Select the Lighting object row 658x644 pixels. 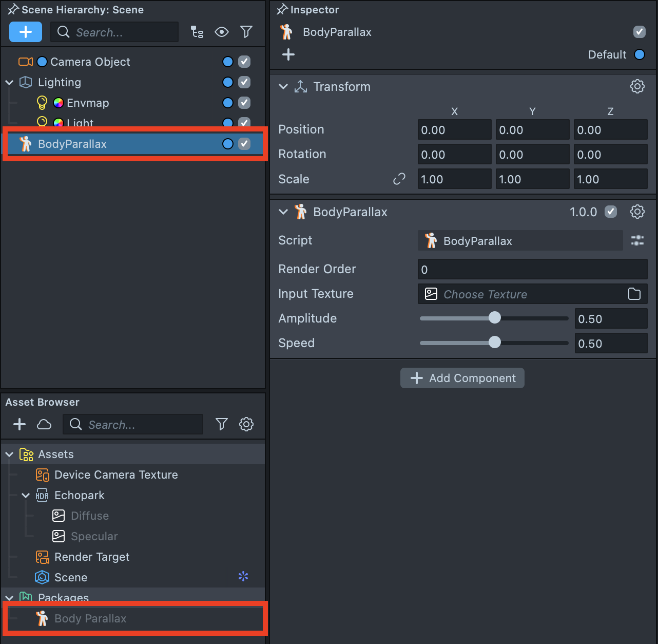pos(132,82)
